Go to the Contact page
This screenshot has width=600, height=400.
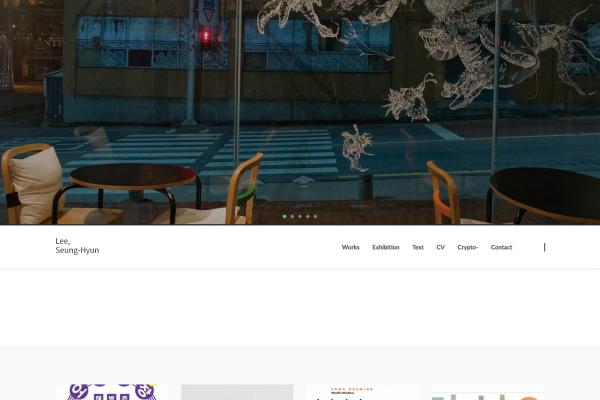501,247
